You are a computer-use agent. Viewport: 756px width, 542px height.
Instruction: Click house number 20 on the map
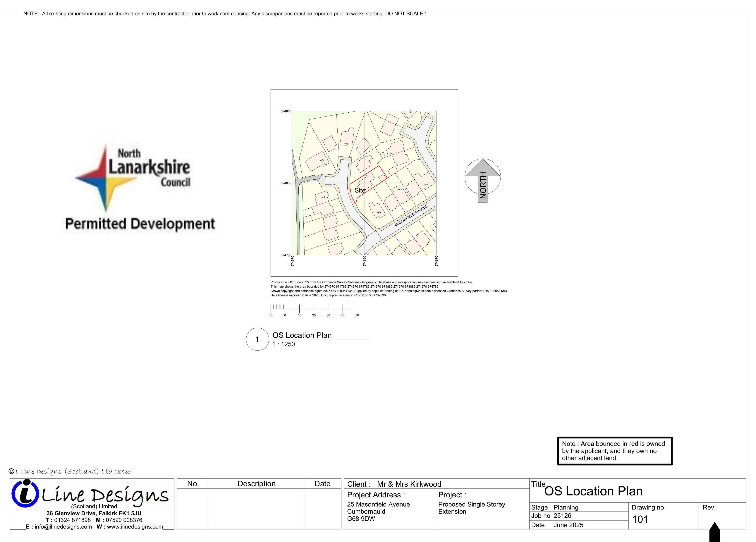pos(322,161)
